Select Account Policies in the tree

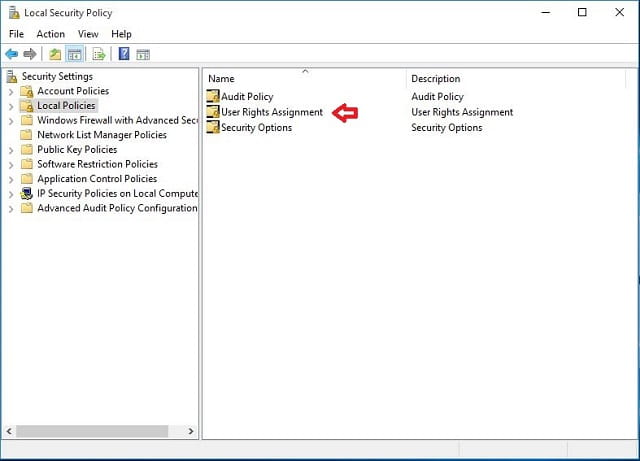click(x=73, y=91)
